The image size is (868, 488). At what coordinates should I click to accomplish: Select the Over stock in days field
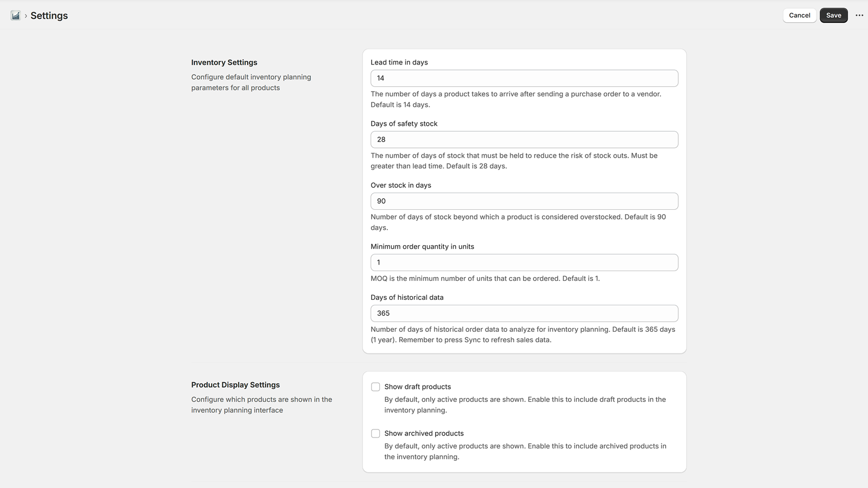(x=524, y=201)
